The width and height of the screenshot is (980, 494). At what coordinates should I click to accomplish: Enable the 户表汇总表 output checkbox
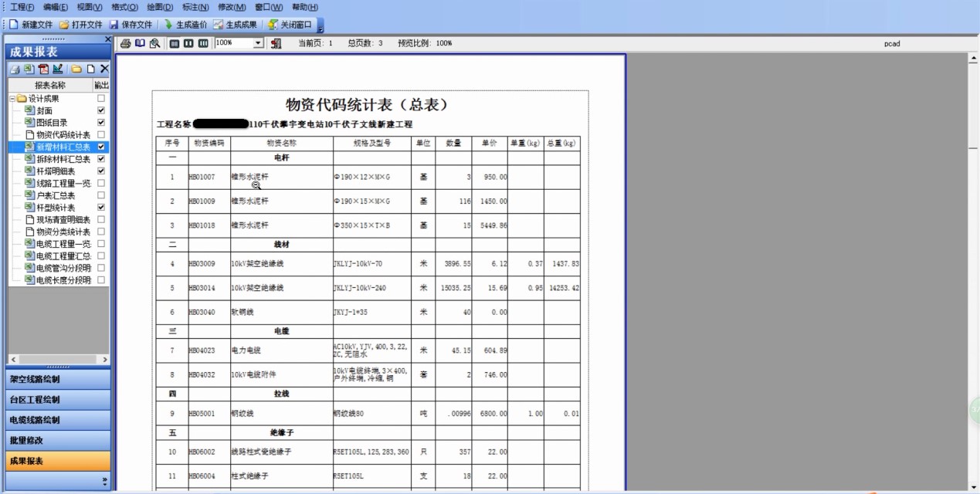[101, 195]
